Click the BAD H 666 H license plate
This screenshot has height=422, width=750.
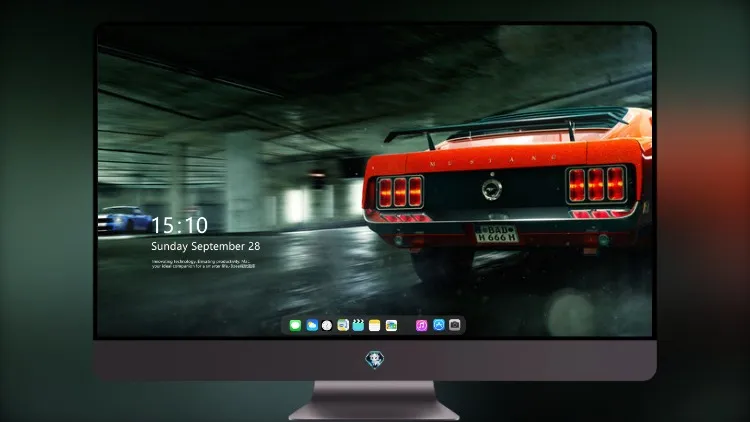[496, 233]
